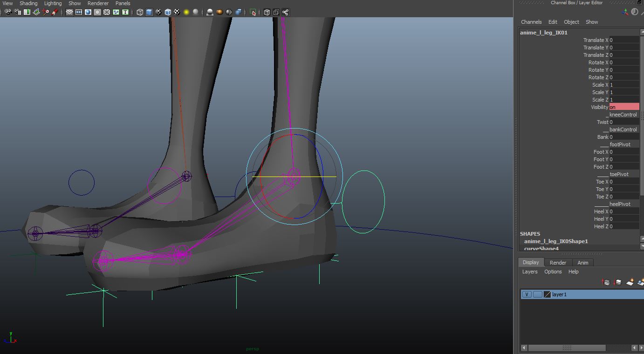Move layer1 up with layer-up icon
The width and height of the screenshot is (644, 354).
point(606,282)
